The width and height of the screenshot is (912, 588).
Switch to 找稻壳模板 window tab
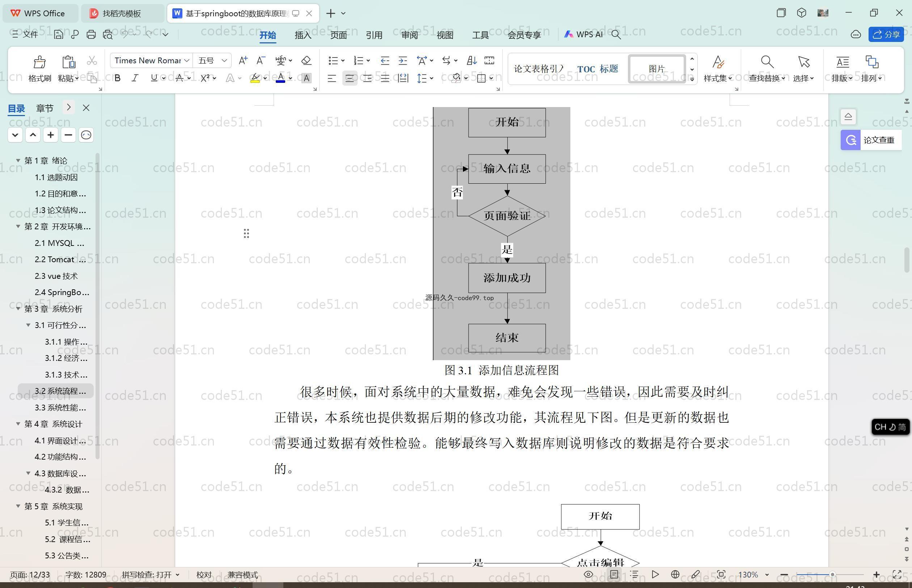pos(122,13)
